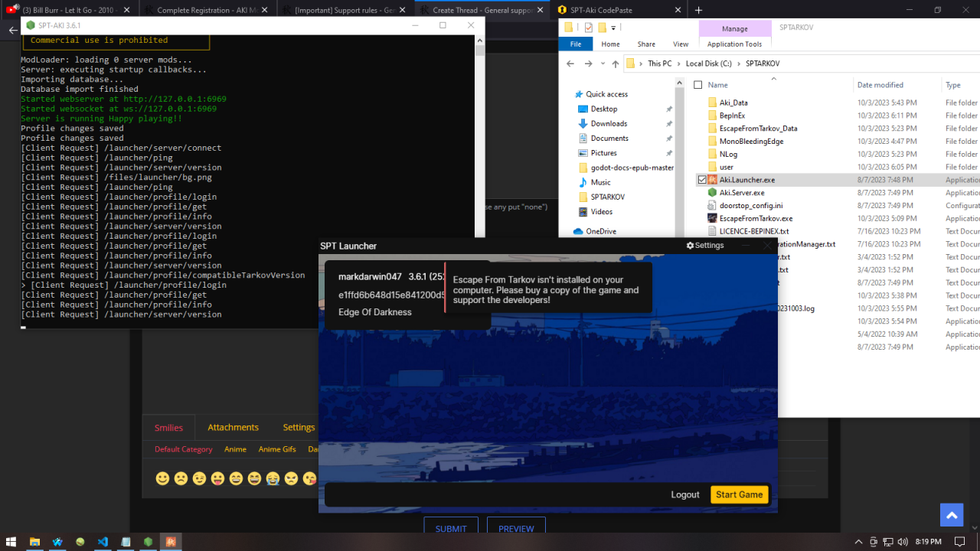Image resolution: width=980 pixels, height=551 pixels.
Task: Select doorstop_config.ini file
Action: coord(751,206)
